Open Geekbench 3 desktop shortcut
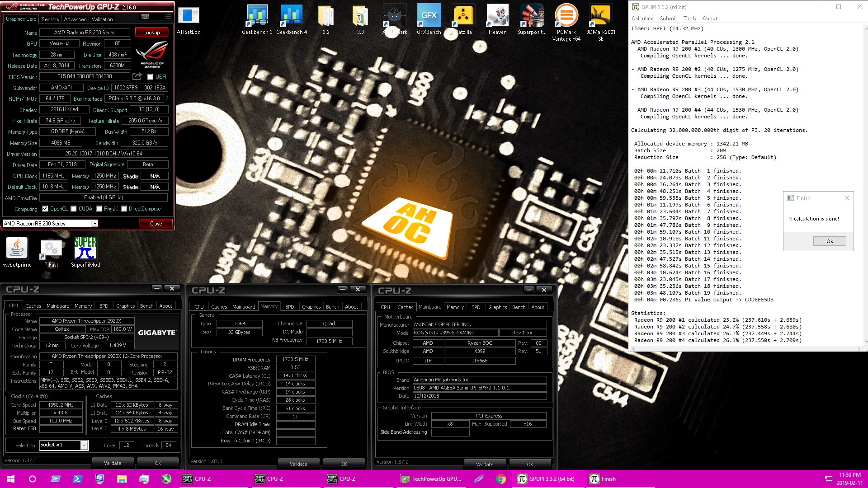 tap(257, 20)
